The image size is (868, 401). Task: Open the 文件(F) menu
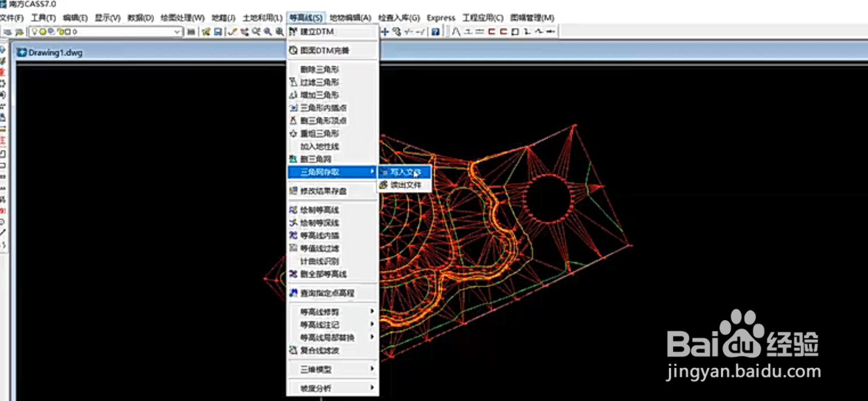click(x=12, y=17)
